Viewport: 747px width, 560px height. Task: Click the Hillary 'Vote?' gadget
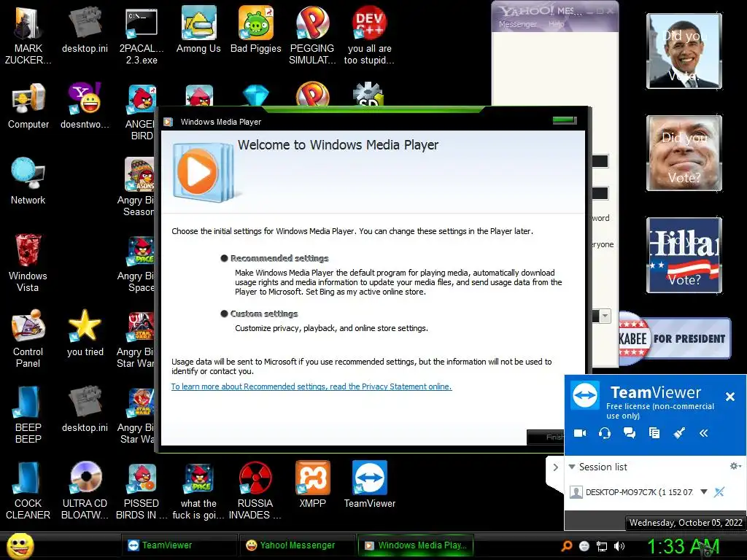tap(684, 255)
